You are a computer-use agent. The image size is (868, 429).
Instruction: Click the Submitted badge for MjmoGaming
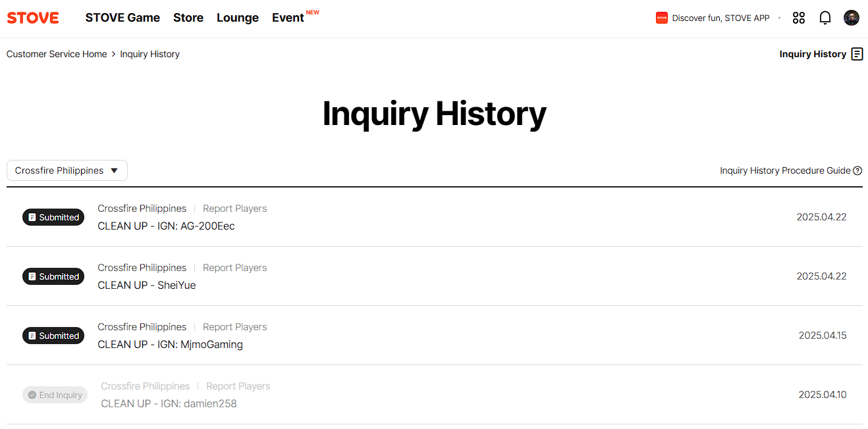coord(53,336)
